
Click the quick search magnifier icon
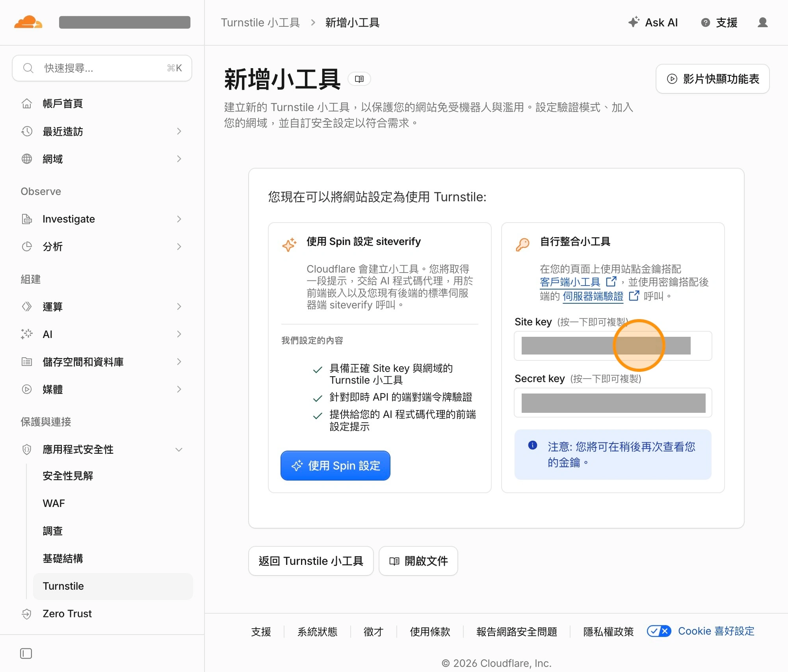28,68
